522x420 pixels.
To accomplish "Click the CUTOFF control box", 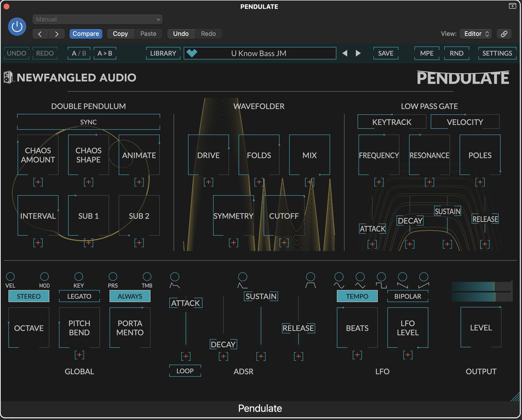I will [284, 216].
